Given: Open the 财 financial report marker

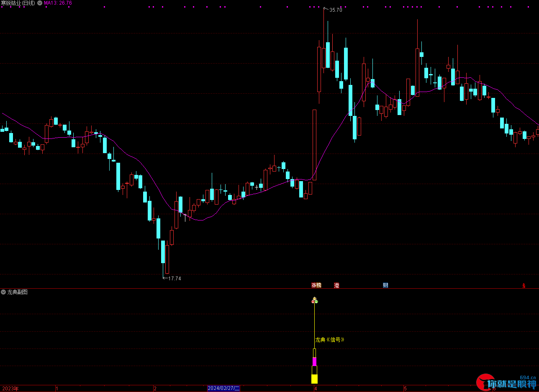Looking at the screenshot, I should pos(385,285).
